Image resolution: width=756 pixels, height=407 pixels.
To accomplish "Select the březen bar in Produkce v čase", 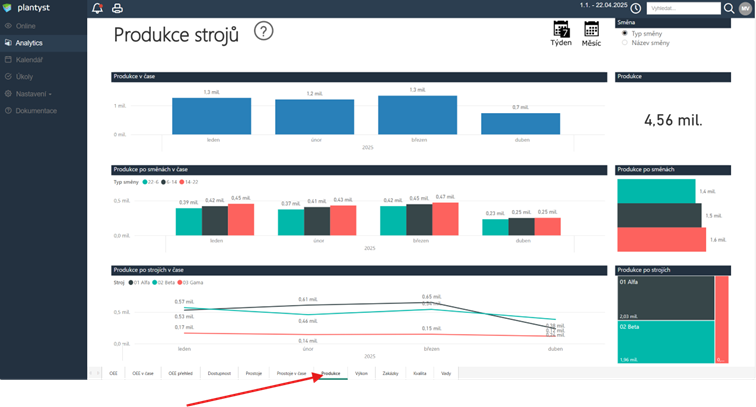I will pyautogui.click(x=418, y=115).
